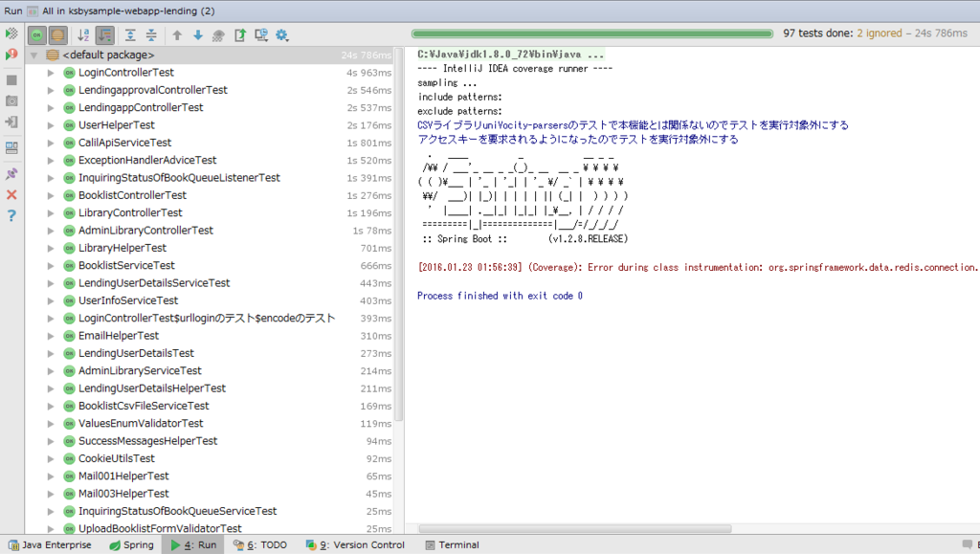Select LendingUserDetailsServiceTest row
This screenshot has height=554, width=980.
coord(210,283)
